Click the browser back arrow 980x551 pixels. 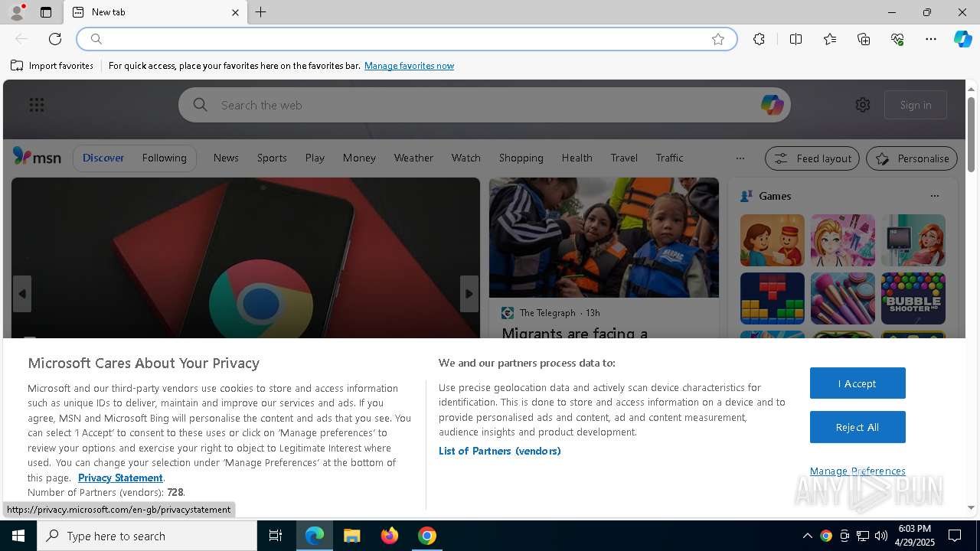[21, 39]
